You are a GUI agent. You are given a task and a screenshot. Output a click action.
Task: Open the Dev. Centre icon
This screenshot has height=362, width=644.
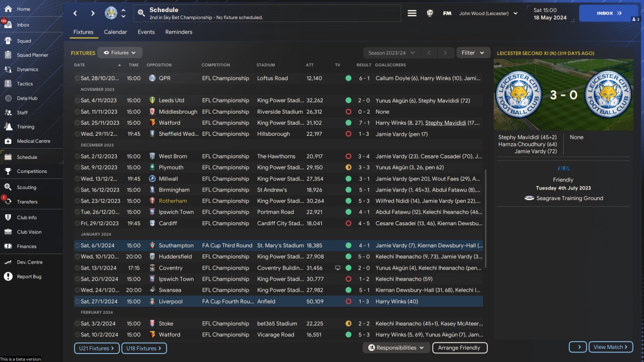click(8, 262)
